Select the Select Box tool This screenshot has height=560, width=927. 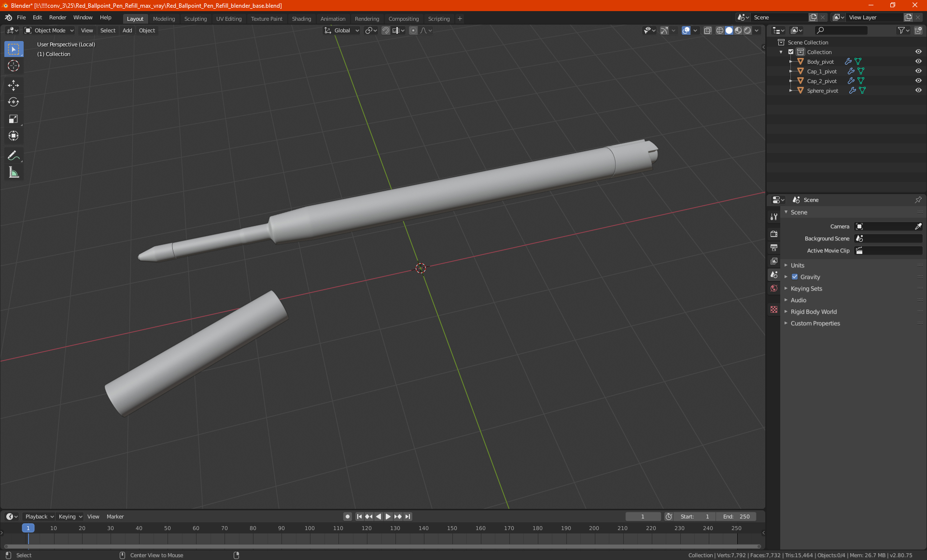14,49
